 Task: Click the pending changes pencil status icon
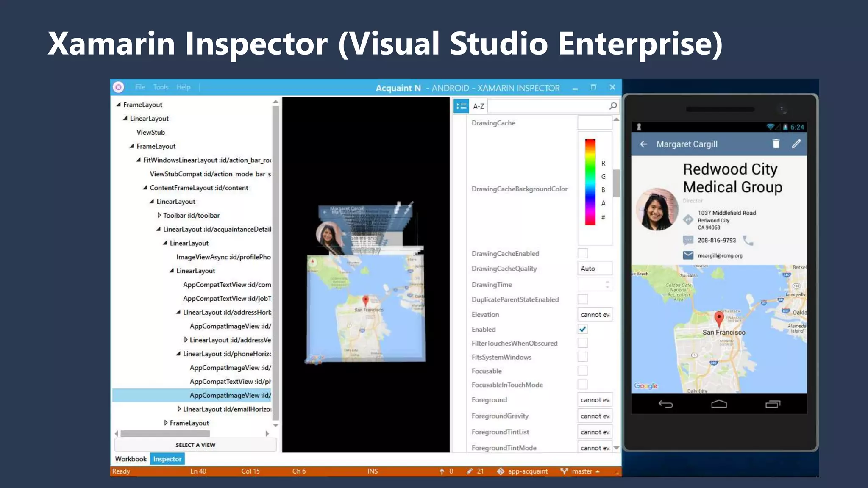pyautogui.click(x=470, y=471)
